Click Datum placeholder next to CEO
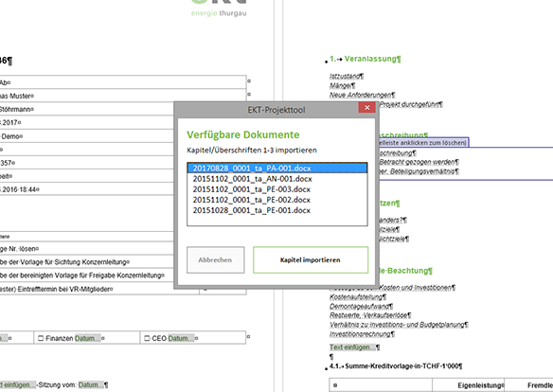This screenshot has width=553, height=392. coord(181,338)
